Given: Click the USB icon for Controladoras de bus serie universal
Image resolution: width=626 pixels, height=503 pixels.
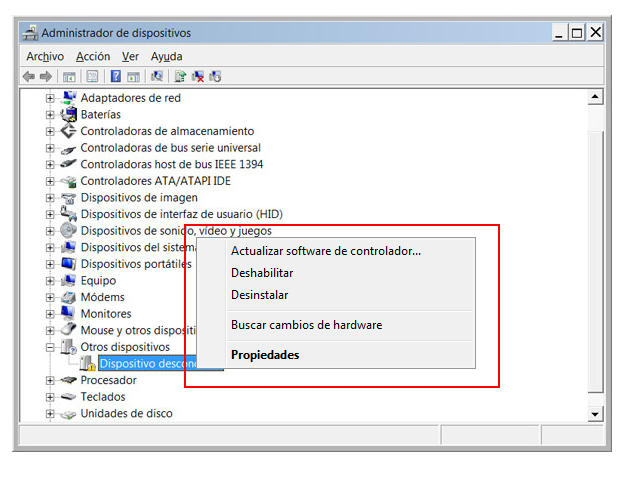Looking at the screenshot, I should [68, 150].
